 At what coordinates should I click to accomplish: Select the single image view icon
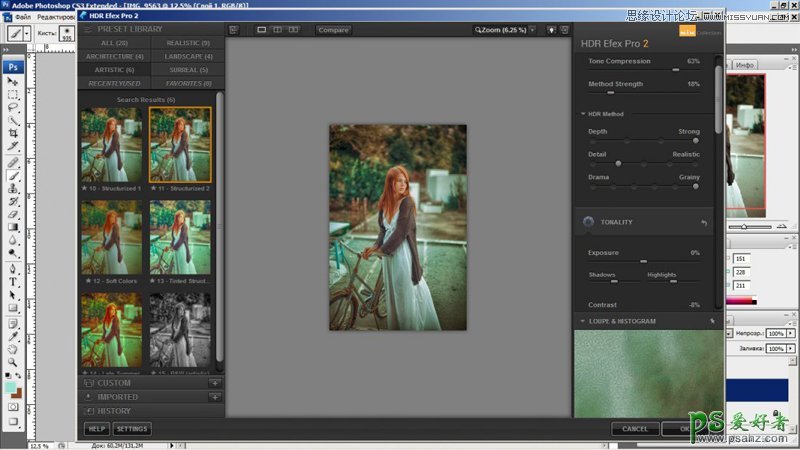point(262,30)
